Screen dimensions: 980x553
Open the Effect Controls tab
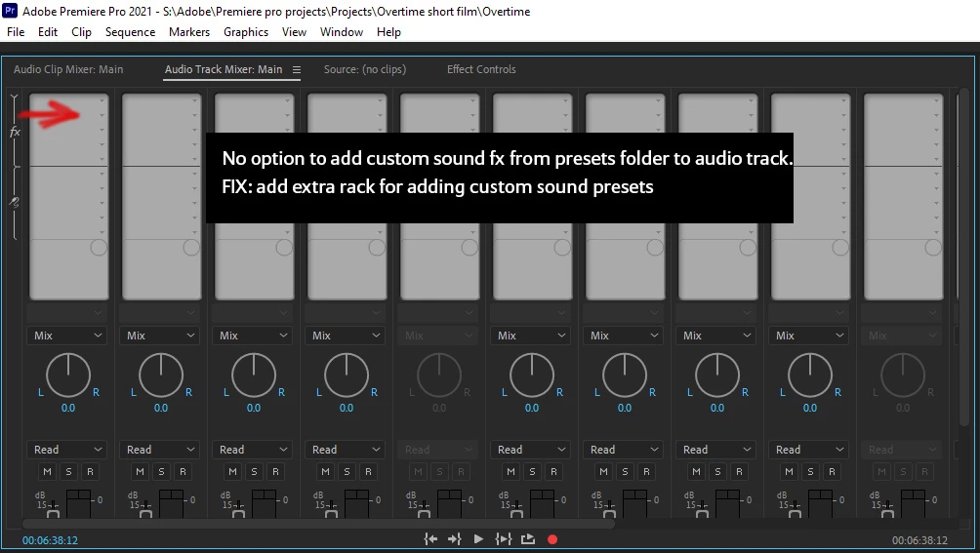(481, 69)
